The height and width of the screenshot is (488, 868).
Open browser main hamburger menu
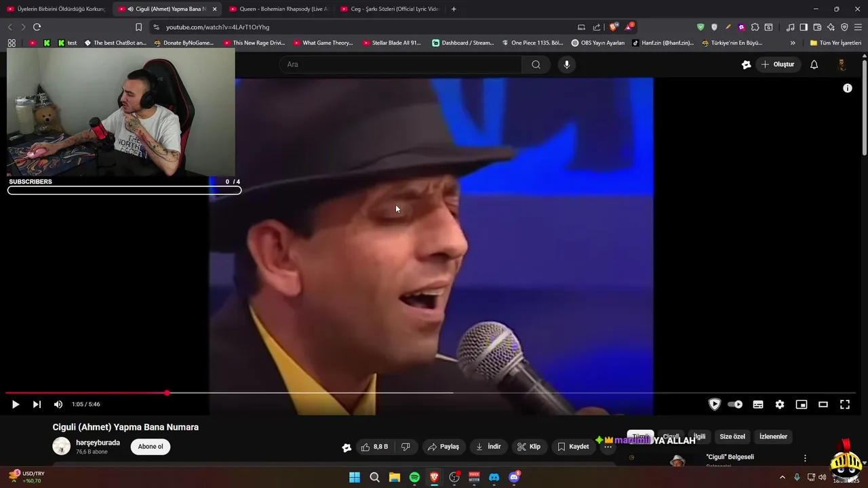[x=858, y=27]
